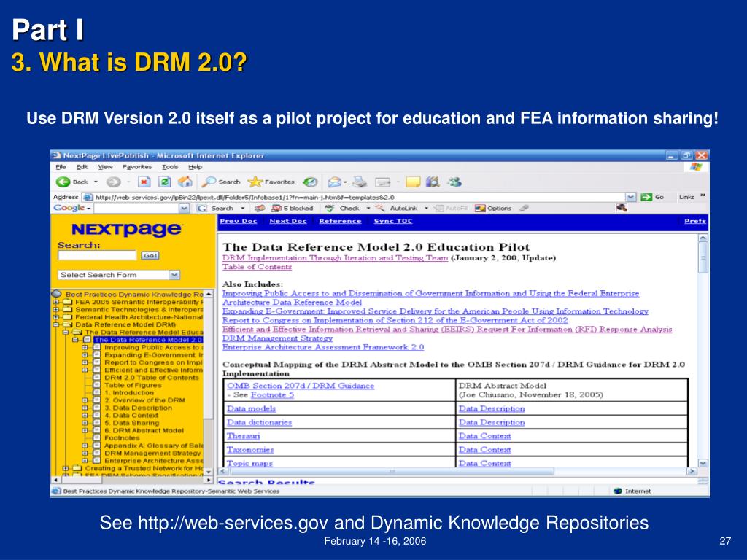Click the Prefs link
Image resolution: width=747 pixels, height=560 pixels.
coord(695,221)
